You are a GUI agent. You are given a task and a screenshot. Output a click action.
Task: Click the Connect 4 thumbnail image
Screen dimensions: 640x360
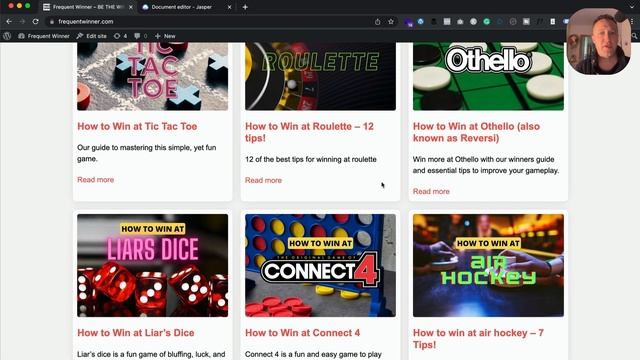pyautogui.click(x=320, y=265)
